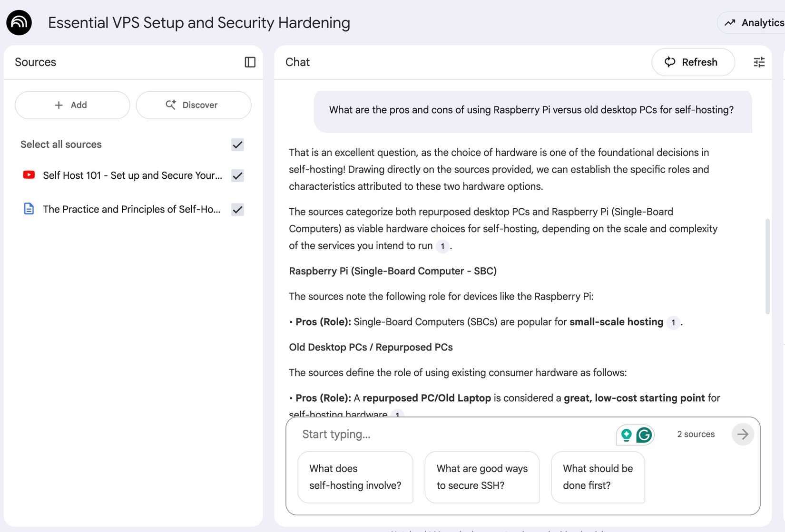Uncheck The Practice and Principles source
This screenshot has width=785, height=532.
[237, 209]
